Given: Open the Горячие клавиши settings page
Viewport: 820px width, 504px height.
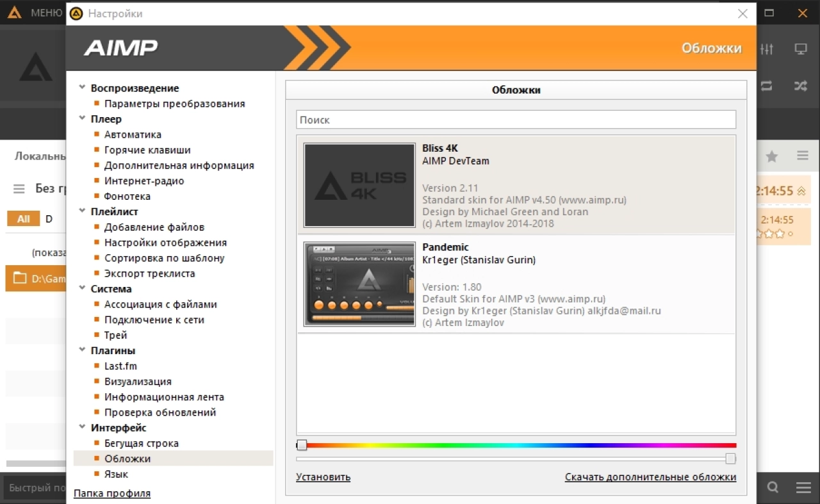Looking at the screenshot, I should (x=147, y=150).
